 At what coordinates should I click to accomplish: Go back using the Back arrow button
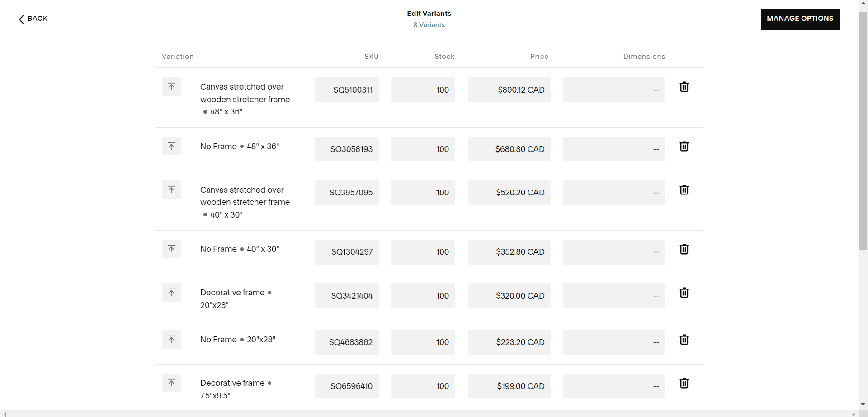pyautogui.click(x=33, y=19)
